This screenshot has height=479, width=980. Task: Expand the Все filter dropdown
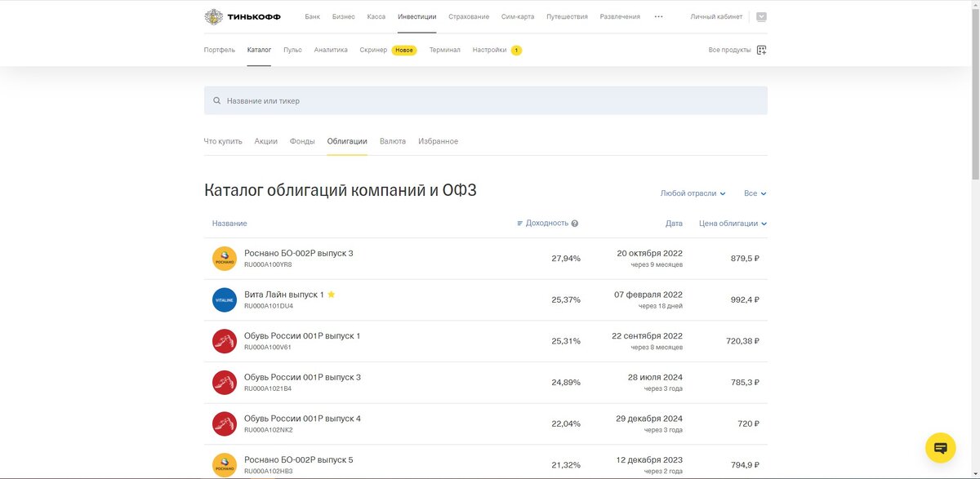pos(755,193)
